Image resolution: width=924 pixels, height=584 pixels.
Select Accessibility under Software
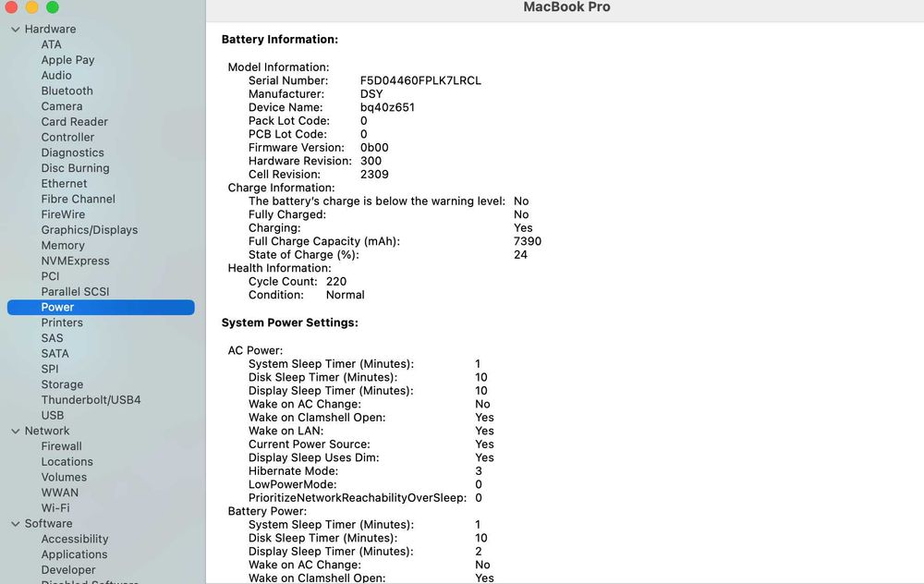click(75, 539)
